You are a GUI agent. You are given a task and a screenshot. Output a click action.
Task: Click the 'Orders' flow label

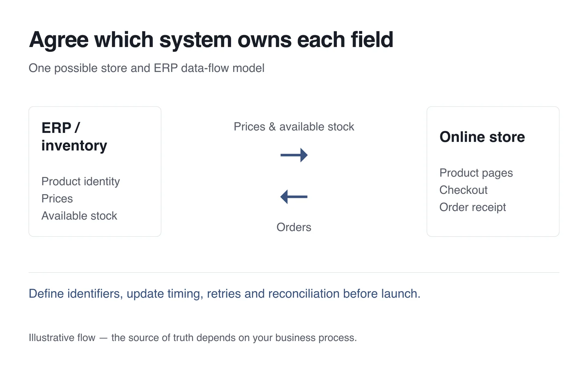294,227
